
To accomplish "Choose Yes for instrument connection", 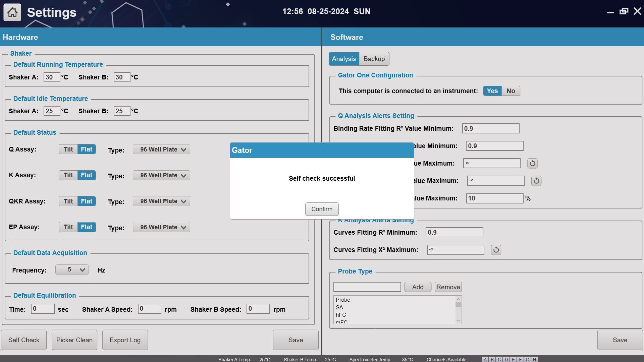I will [x=492, y=91].
